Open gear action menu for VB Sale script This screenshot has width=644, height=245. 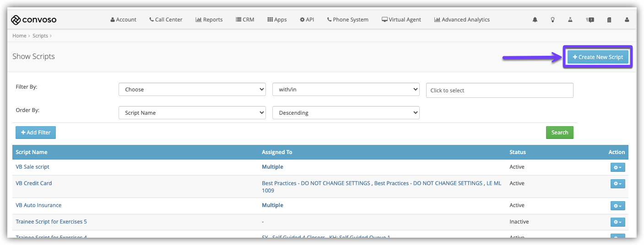click(x=617, y=167)
